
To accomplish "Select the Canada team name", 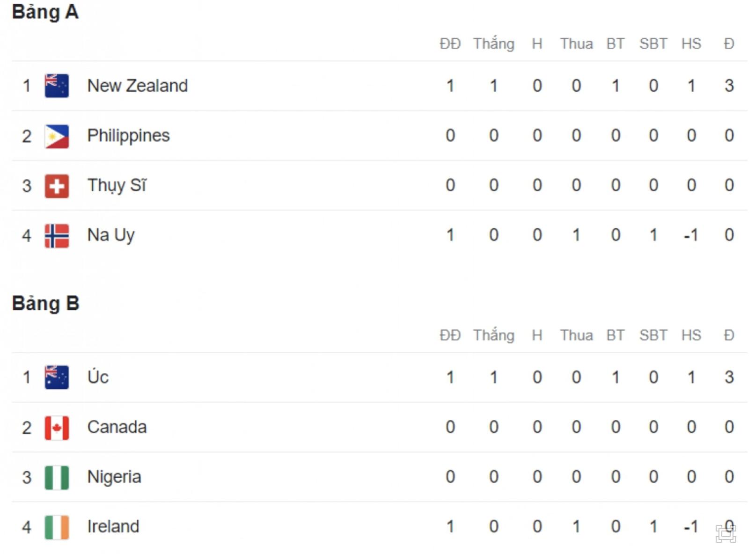I will [x=117, y=427].
